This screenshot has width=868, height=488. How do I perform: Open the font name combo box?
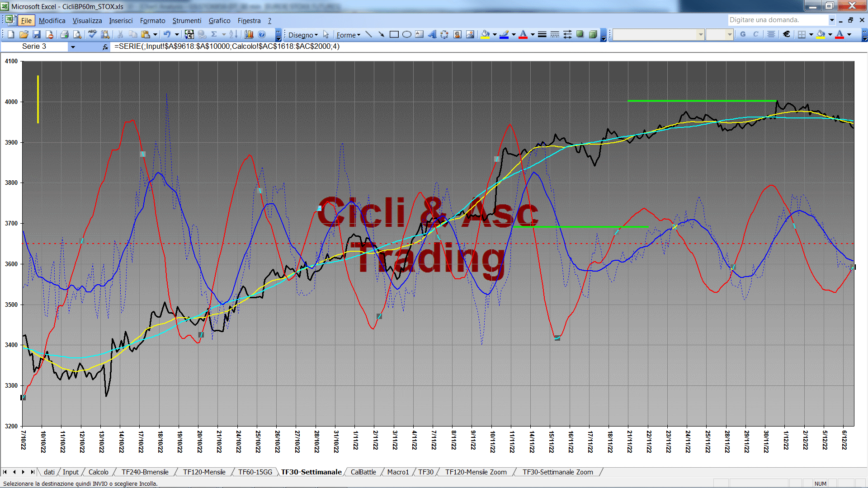[x=658, y=34]
